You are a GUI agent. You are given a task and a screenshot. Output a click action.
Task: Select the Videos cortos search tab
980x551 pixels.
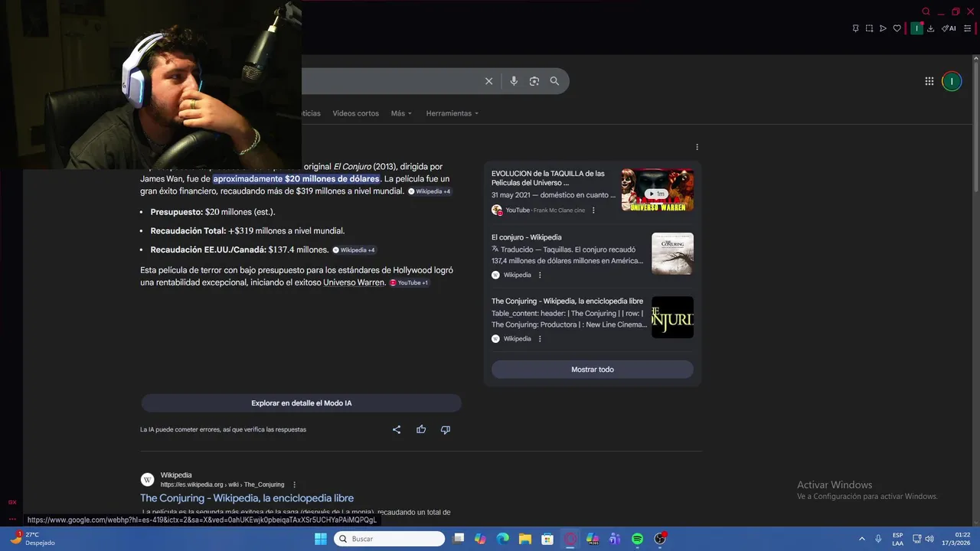tap(355, 113)
